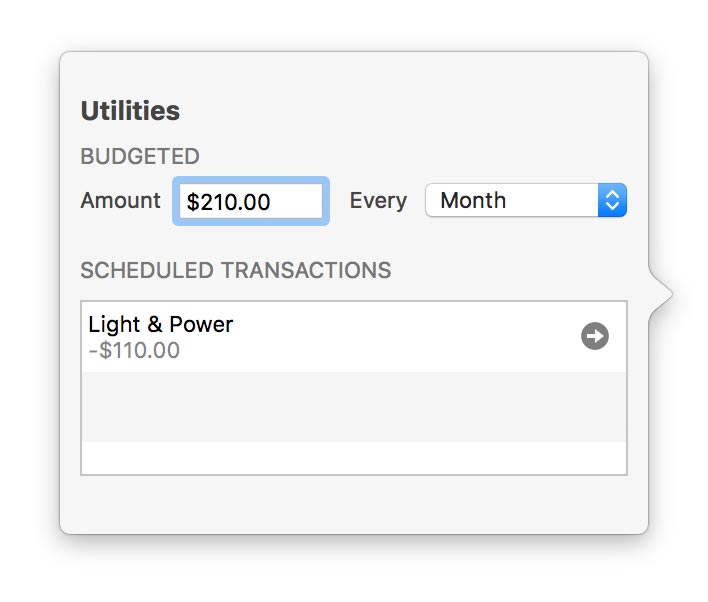Click the arrow icon beside Light & Power
The height and width of the screenshot is (602, 708).
pyautogui.click(x=595, y=336)
